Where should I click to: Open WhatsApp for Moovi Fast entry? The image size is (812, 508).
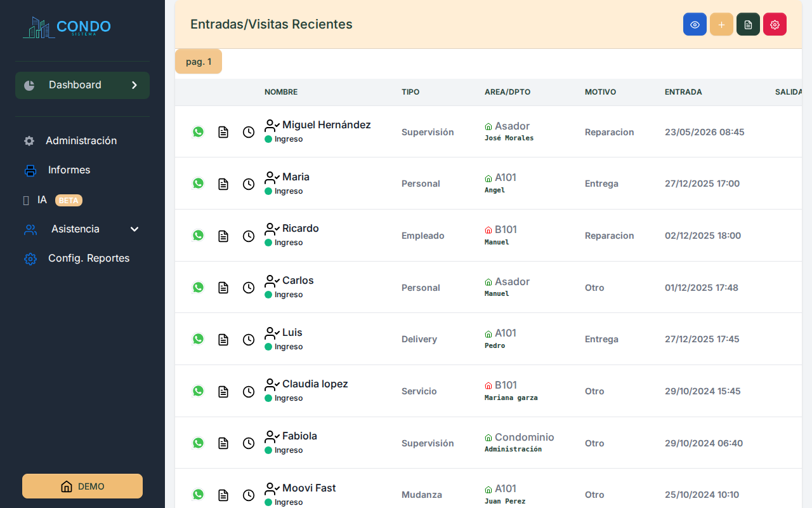(199, 494)
